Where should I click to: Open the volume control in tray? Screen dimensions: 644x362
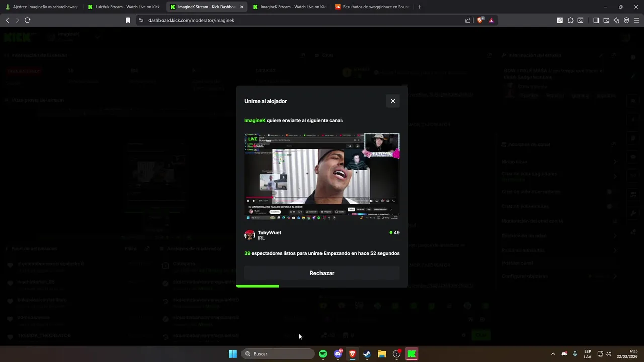click(609, 354)
